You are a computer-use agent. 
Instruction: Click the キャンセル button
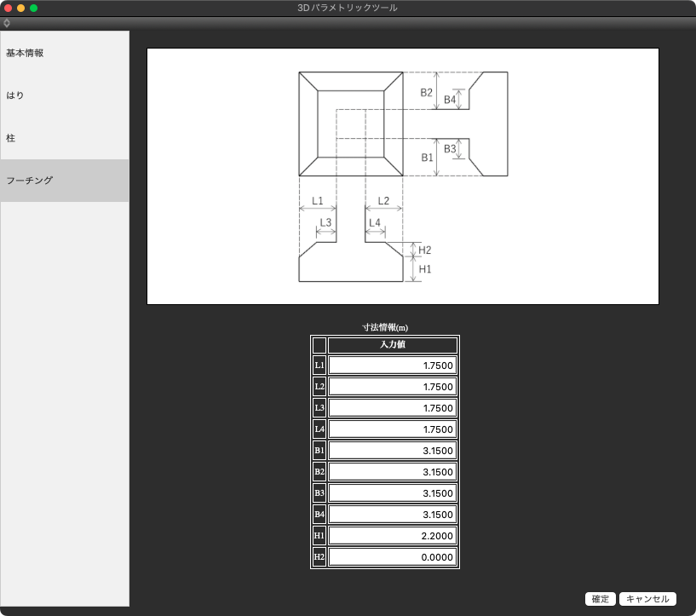[647, 599]
